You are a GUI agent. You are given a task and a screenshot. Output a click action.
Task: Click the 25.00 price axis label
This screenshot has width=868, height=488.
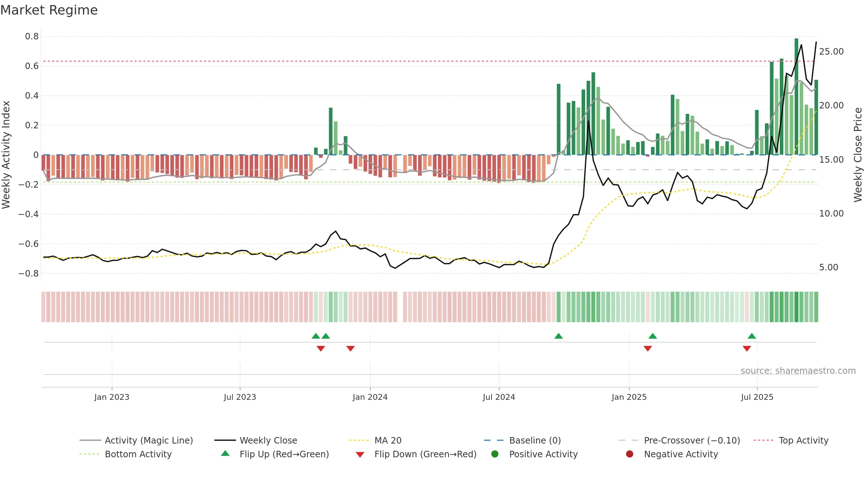pyautogui.click(x=831, y=52)
